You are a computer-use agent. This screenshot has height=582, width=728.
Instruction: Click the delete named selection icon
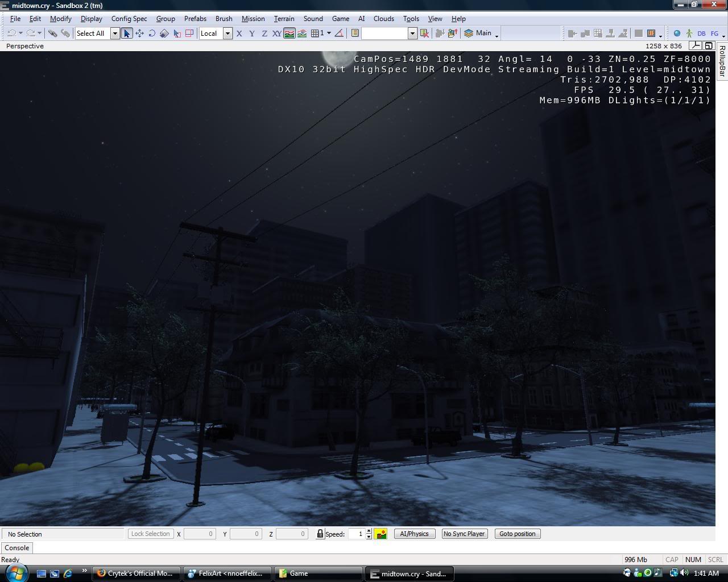[424, 33]
